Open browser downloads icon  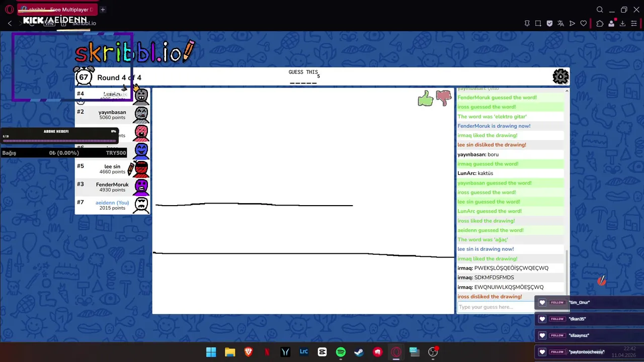(x=622, y=23)
